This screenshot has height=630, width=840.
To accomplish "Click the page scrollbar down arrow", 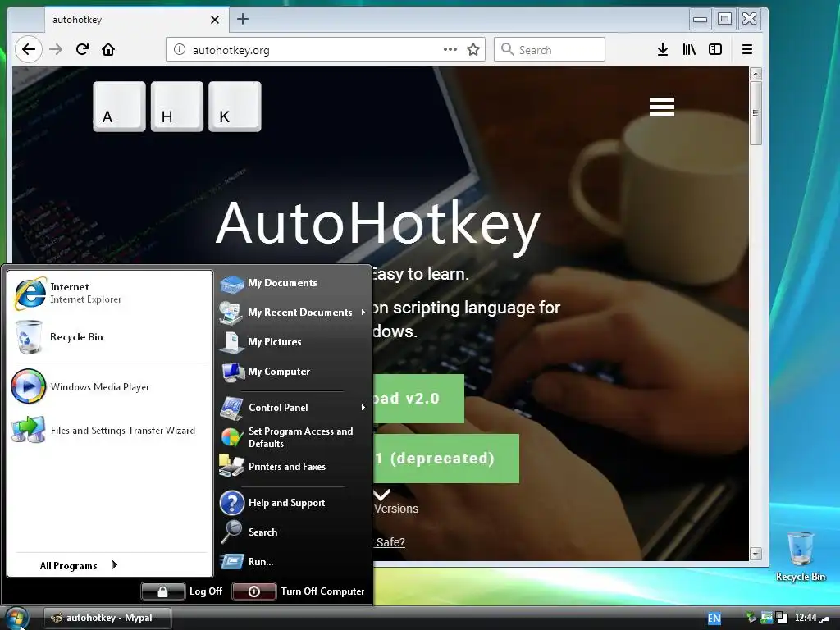I will pyautogui.click(x=756, y=554).
